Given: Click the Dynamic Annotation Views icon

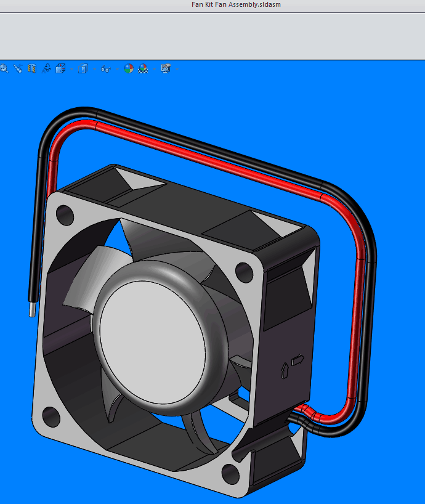Looking at the screenshot, I should [x=46, y=68].
